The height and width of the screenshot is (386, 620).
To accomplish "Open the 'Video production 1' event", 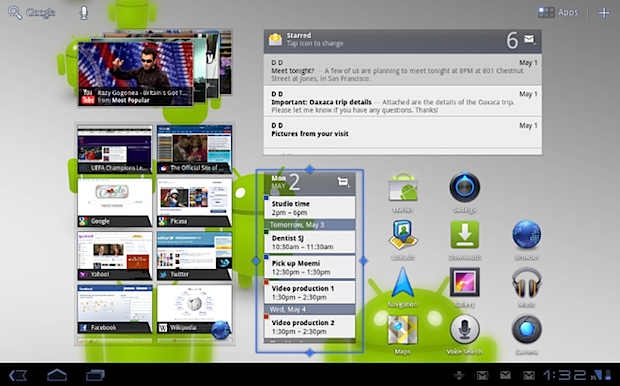I will (310, 292).
